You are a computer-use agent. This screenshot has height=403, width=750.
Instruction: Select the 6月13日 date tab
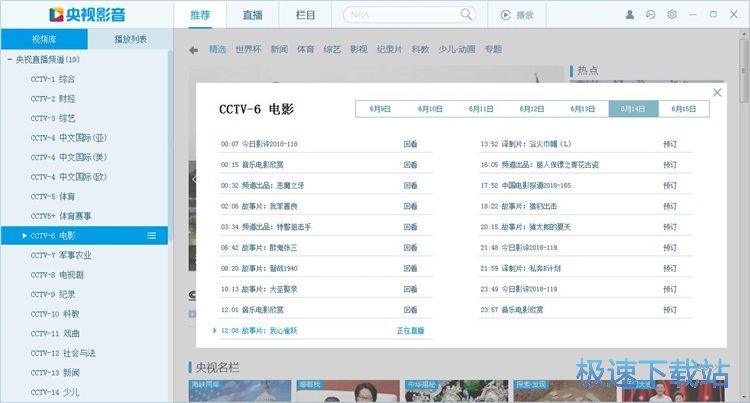(x=582, y=109)
